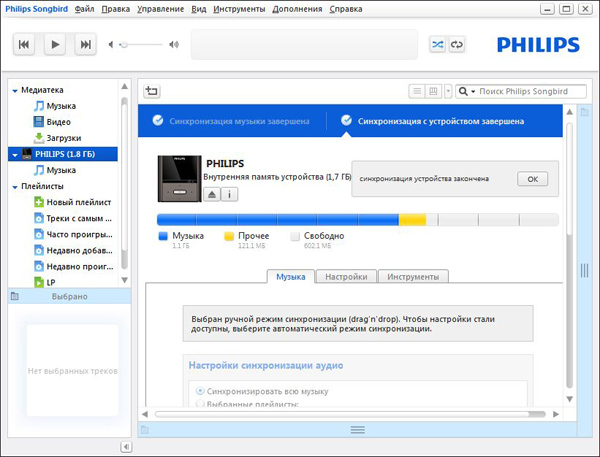Click the sidebar scroll up arrow
This screenshot has height=457, width=600.
click(x=124, y=87)
